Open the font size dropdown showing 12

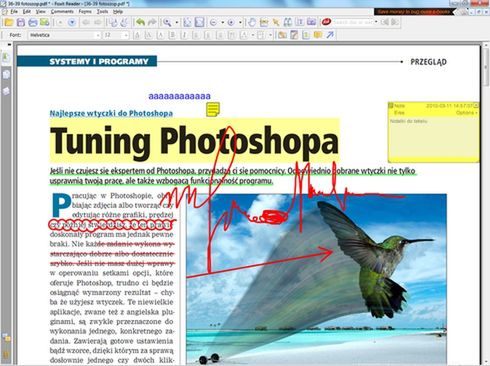(x=116, y=35)
